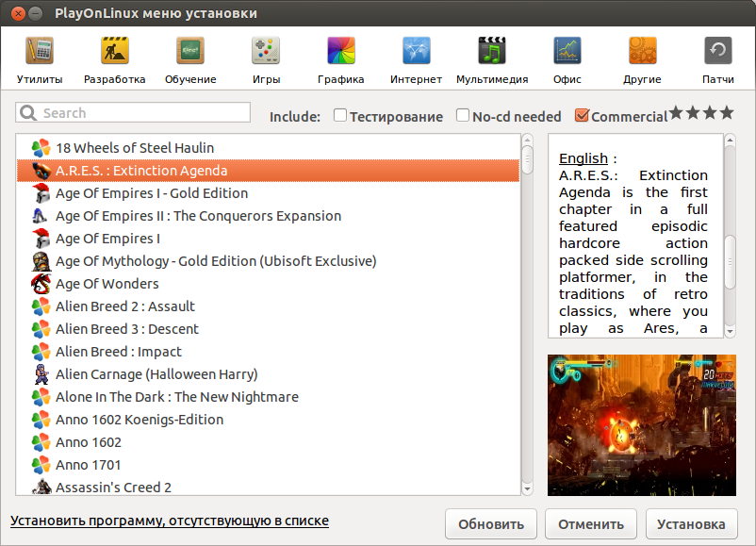
Task: Click the description panel scroll-up arrow
Action: [x=730, y=141]
